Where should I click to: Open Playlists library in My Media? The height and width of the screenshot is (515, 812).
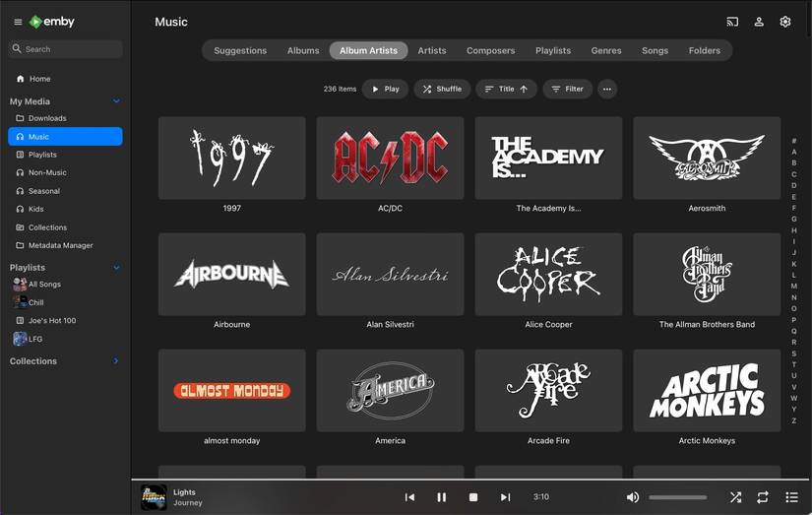tap(65, 155)
